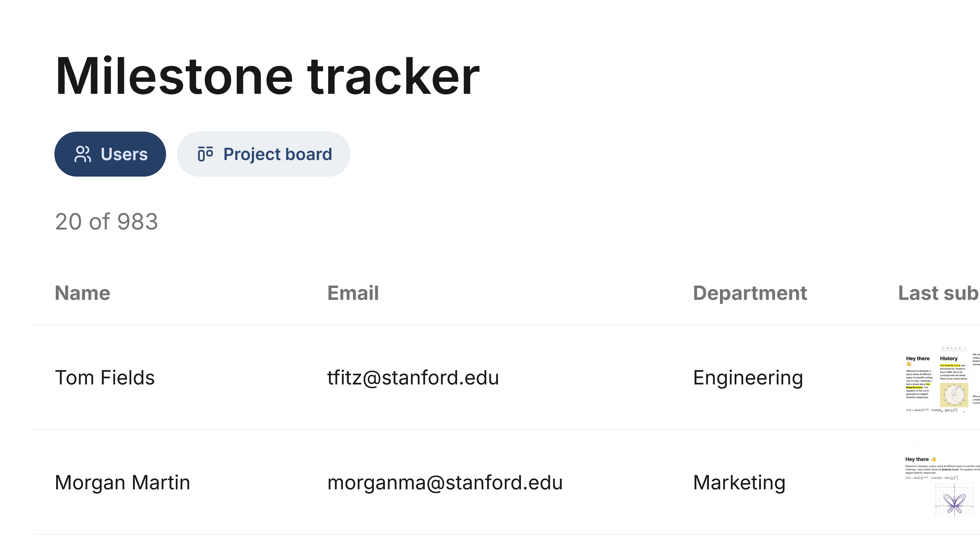This screenshot has width=980, height=551.
Task: Click the tfitz@stanford.edu email
Action: click(413, 378)
